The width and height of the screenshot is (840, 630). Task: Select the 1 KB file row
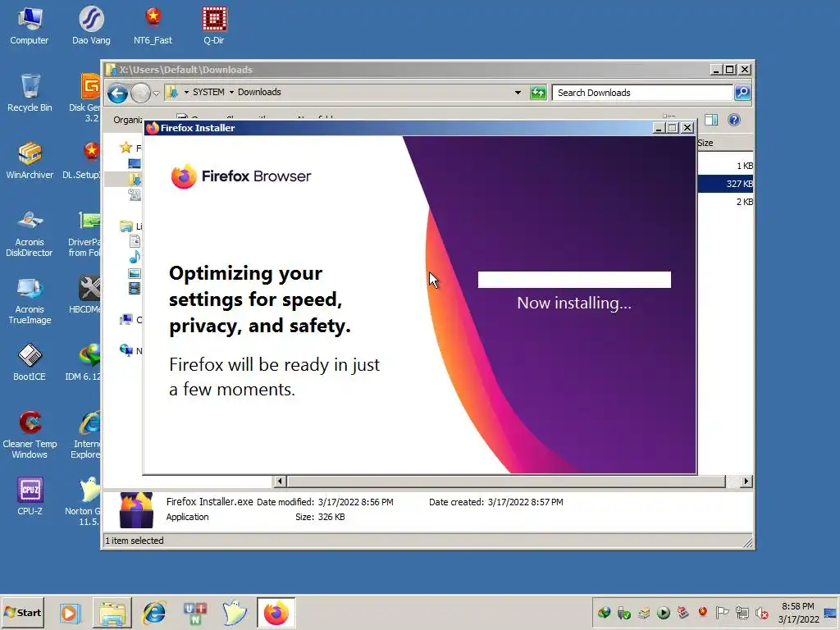725,166
